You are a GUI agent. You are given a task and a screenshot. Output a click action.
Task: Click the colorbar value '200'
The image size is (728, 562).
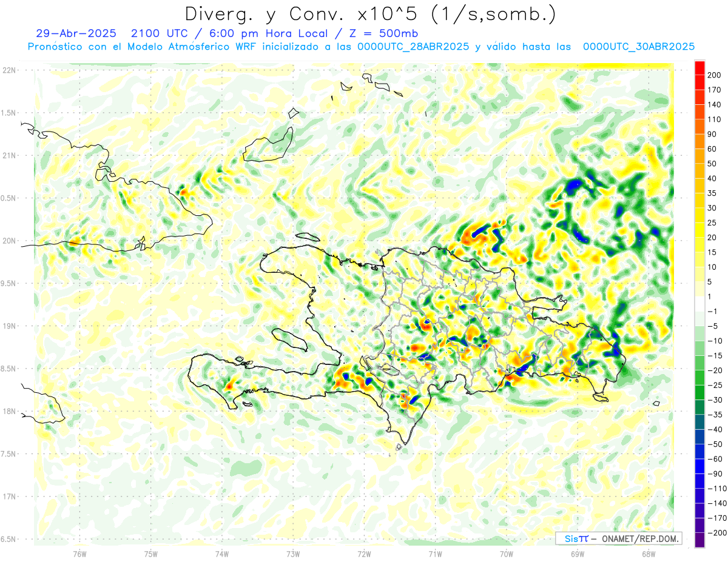point(715,75)
